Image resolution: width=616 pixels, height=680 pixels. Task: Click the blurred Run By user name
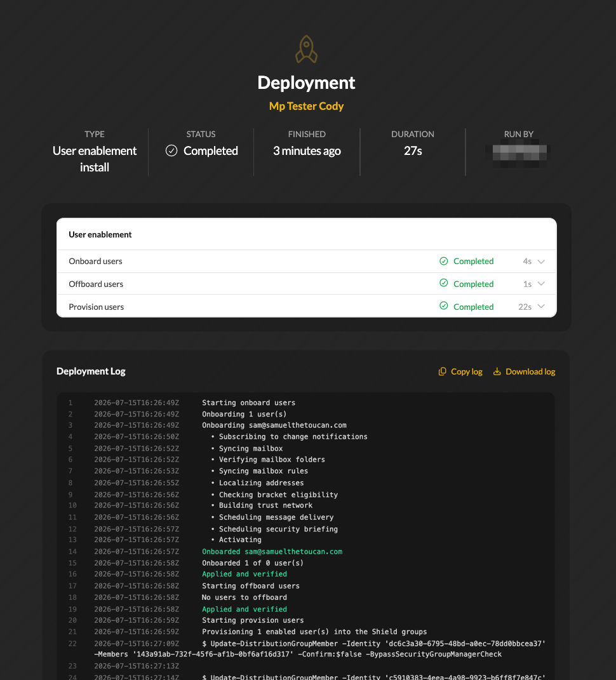[518, 153]
